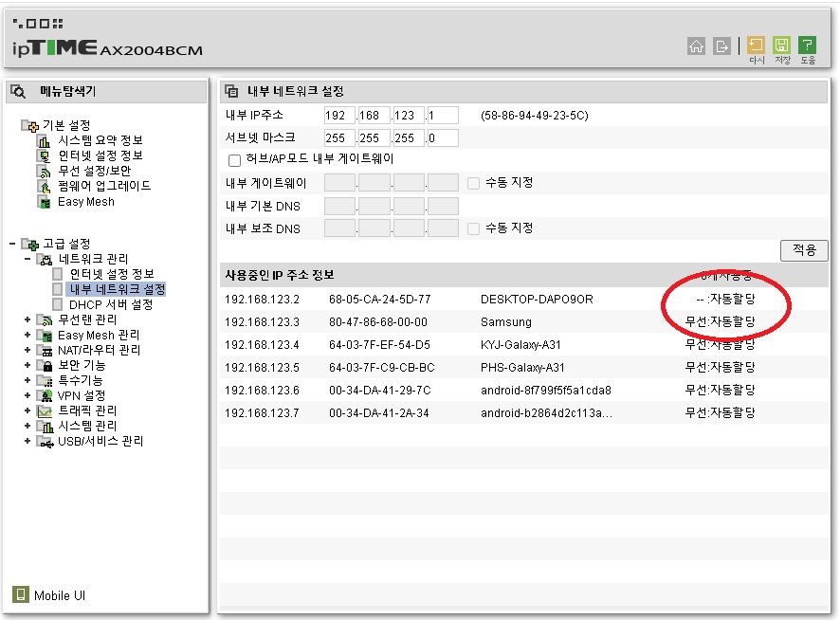This screenshot has width=840, height=620.
Task: Click first field of 내부 기본 DNS
Action: tap(339, 207)
